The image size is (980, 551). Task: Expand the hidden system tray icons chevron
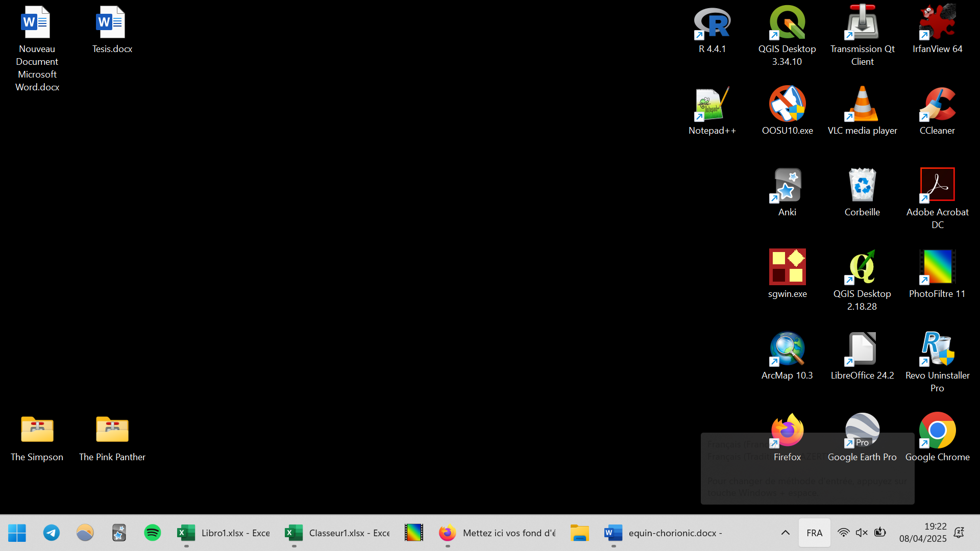point(785,533)
